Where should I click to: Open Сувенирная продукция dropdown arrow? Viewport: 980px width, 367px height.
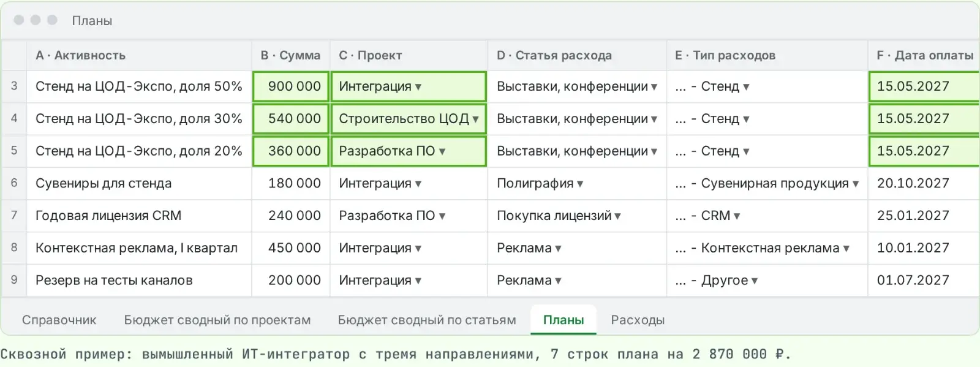856,184
